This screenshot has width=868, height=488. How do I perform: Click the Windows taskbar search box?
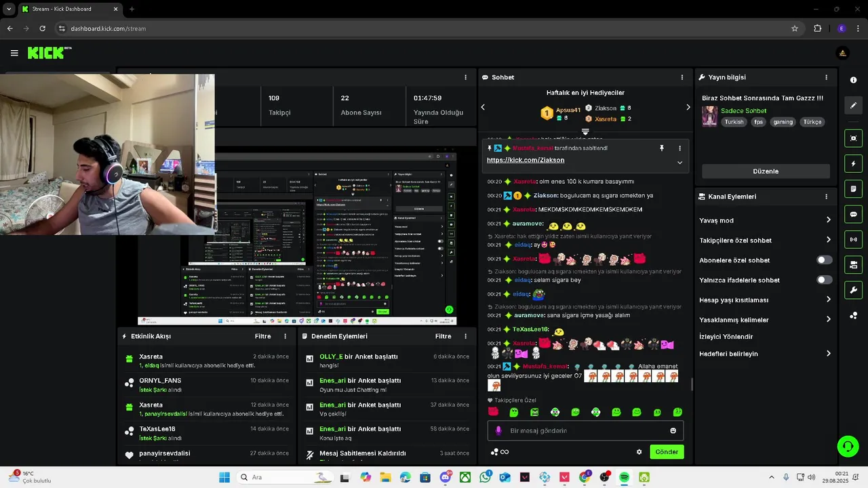pos(285,477)
